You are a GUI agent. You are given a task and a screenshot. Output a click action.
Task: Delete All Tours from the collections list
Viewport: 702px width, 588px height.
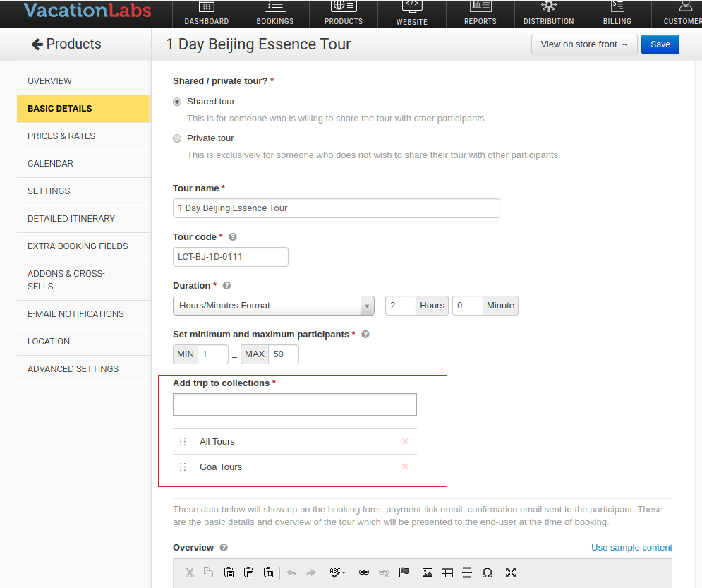click(x=405, y=441)
